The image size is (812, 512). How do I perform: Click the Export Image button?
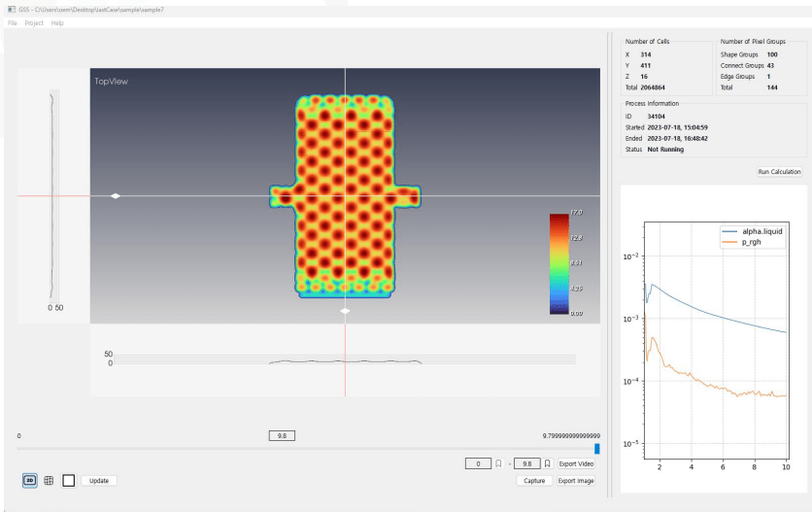coord(576,480)
